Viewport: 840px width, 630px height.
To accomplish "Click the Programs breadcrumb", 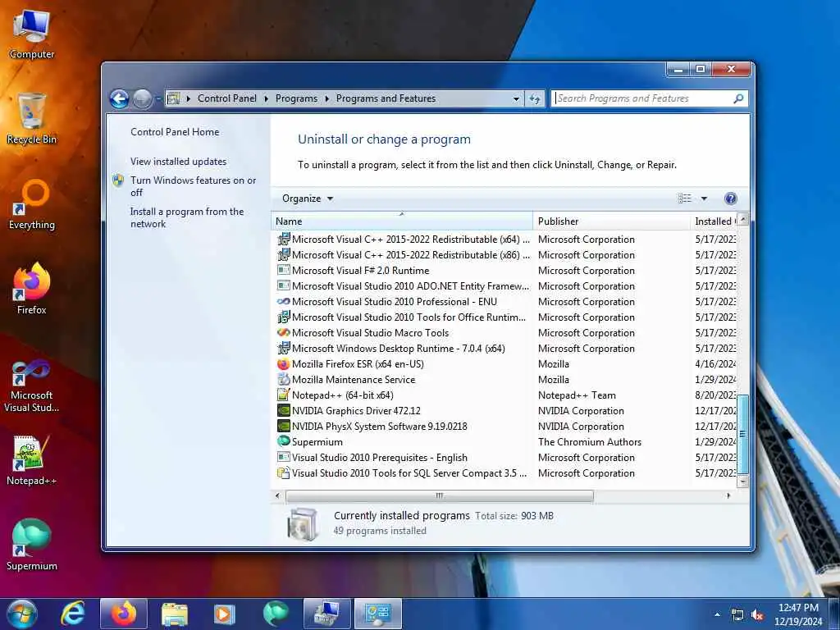I will pos(296,98).
